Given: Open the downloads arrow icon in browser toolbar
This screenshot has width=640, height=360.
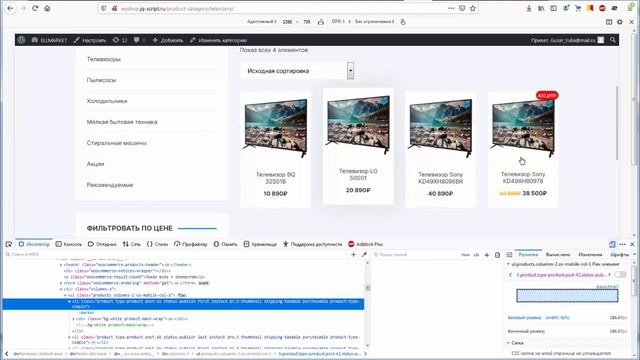Looking at the screenshot, I should click(x=529, y=8).
